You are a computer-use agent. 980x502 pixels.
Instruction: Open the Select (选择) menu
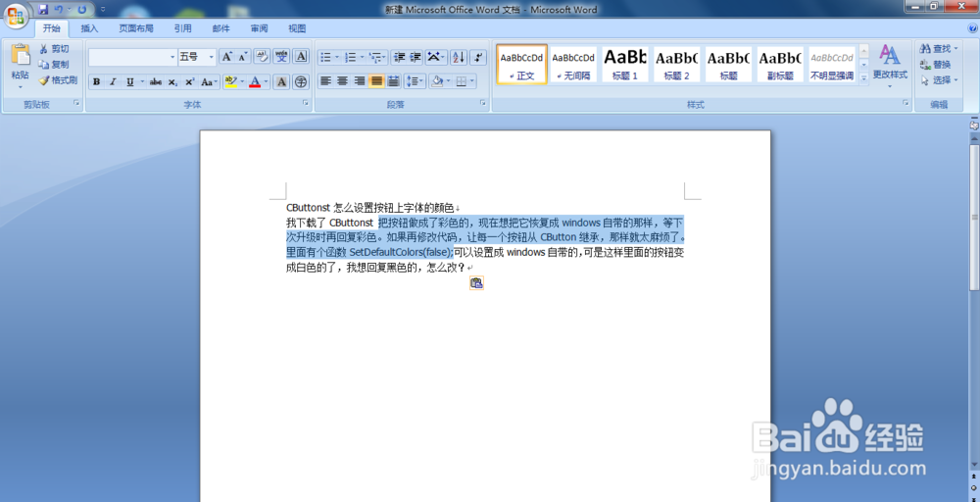click(x=938, y=80)
